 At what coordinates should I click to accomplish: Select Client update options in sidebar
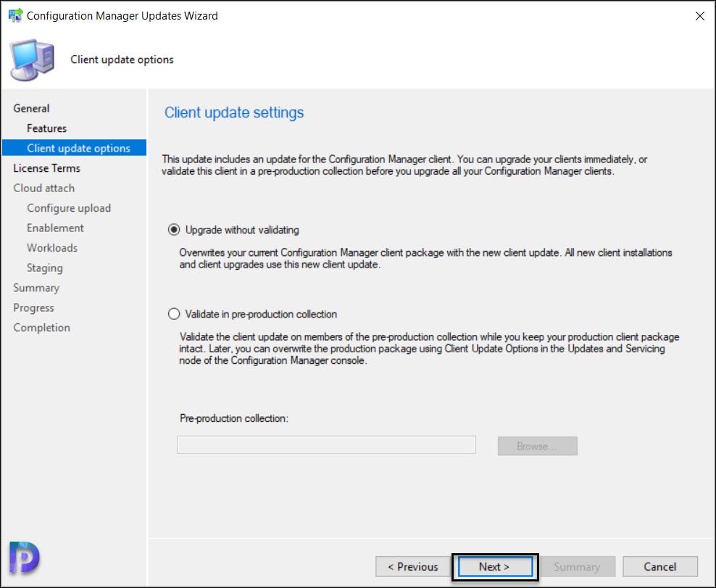(75, 148)
